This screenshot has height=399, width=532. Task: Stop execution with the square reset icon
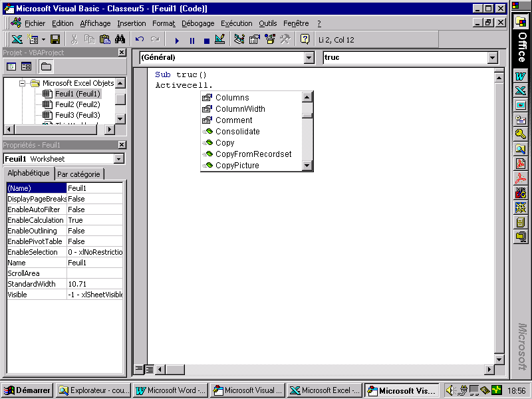tap(207, 41)
